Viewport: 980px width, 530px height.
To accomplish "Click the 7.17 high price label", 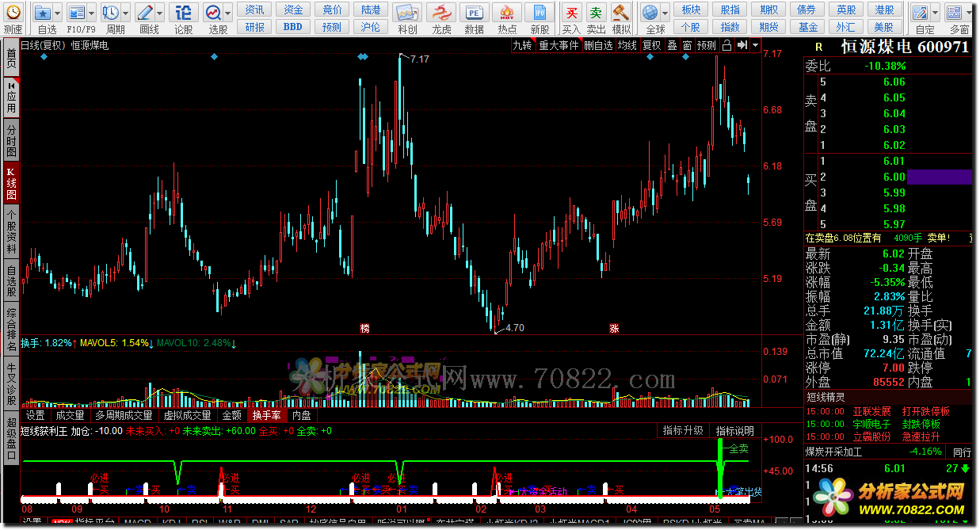I will (x=419, y=59).
